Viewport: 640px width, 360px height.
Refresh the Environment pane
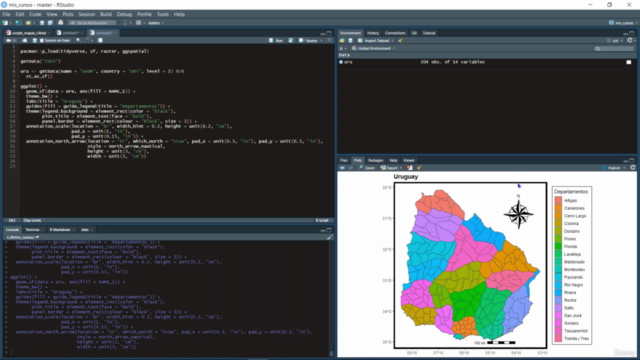click(630, 40)
